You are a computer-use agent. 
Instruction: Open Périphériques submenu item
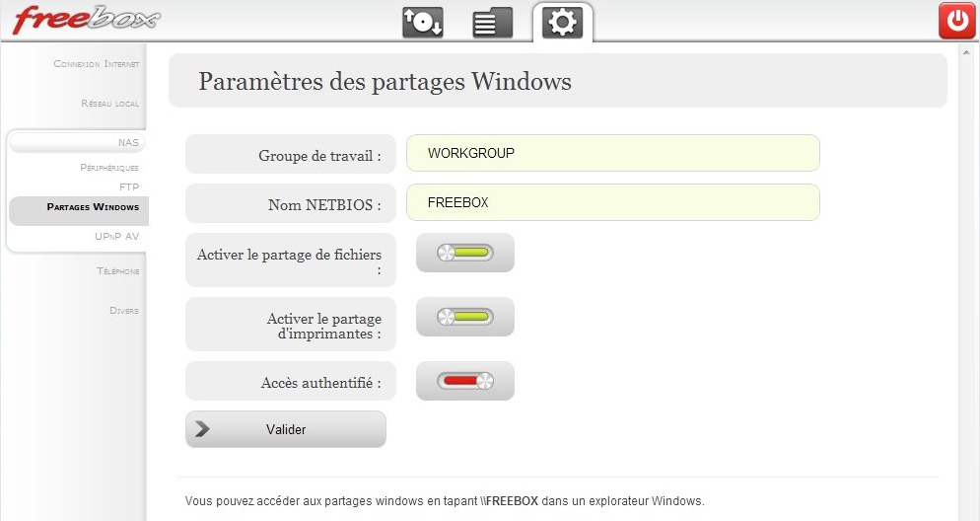click(x=109, y=168)
